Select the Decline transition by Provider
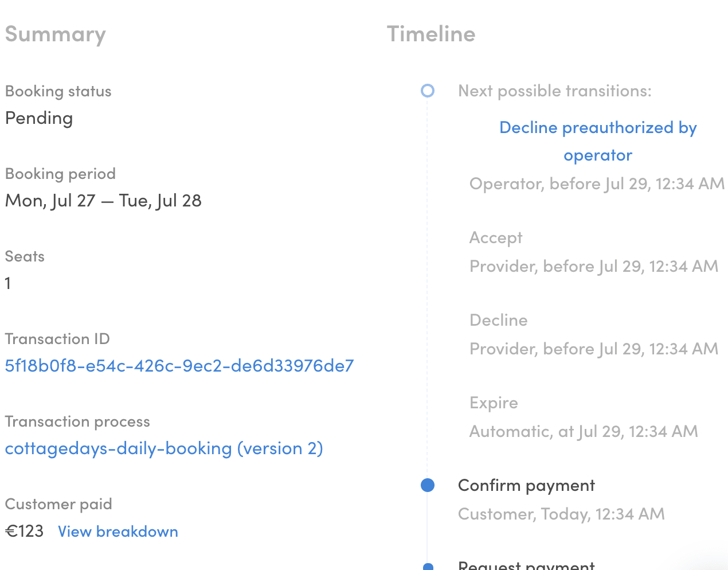The width and height of the screenshot is (728, 570). coord(498,321)
